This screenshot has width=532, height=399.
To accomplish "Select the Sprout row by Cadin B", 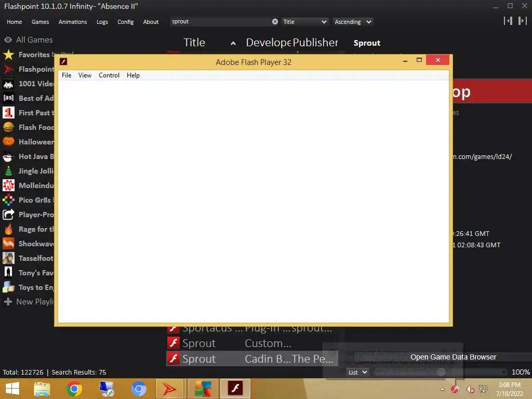I will click(x=252, y=358).
